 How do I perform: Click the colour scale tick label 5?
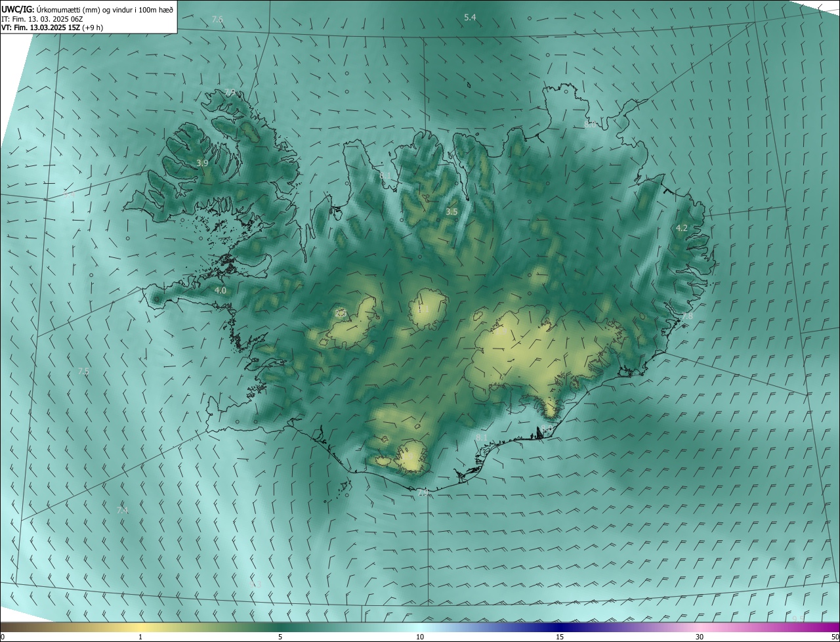(280, 637)
